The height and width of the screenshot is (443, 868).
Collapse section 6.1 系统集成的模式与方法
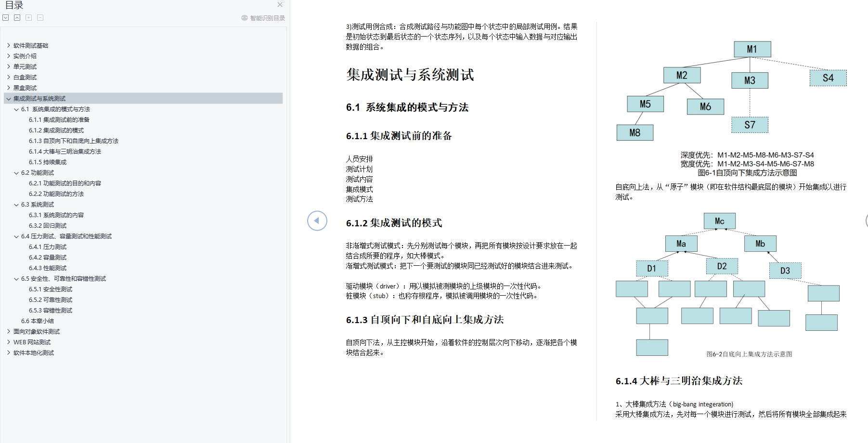(15, 109)
